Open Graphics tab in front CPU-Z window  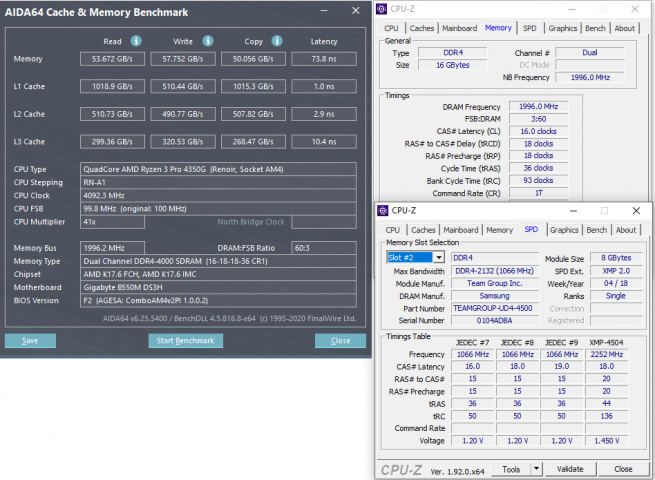pos(564,230)
